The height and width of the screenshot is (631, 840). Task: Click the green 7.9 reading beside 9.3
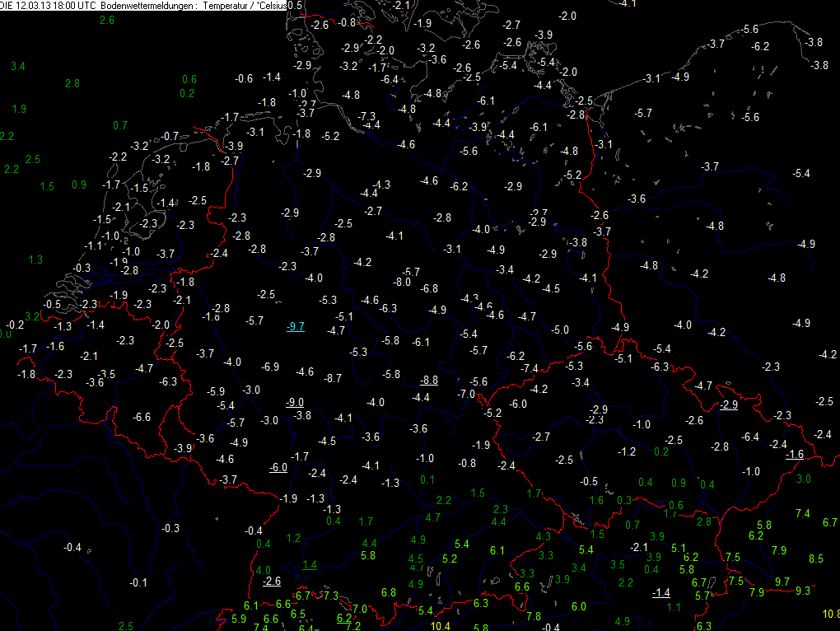757,592
